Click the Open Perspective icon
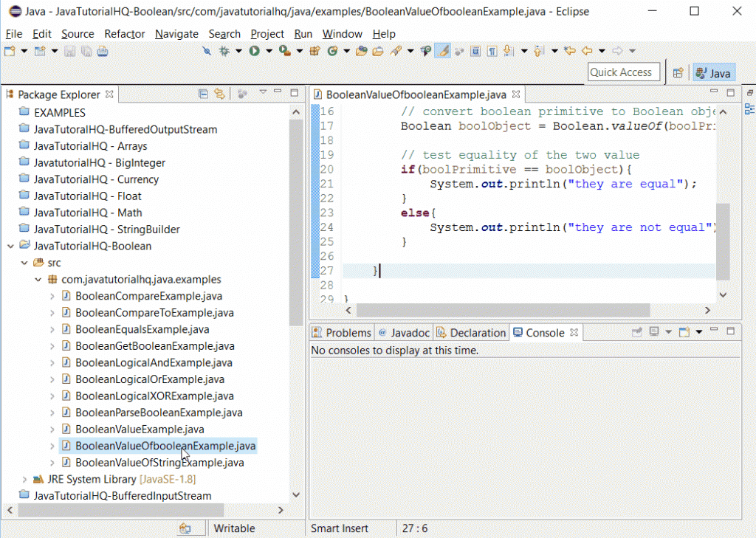The image size is (756, 538). pyautogui.click(x=678, y=72)
